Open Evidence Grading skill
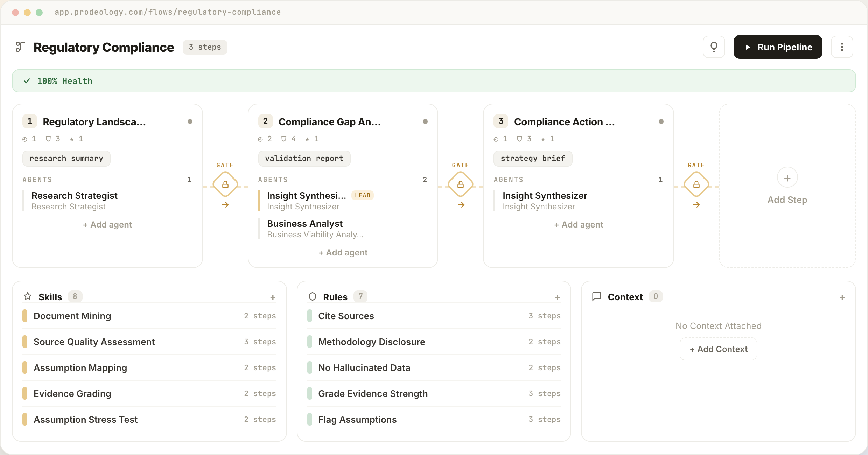The image size is (868, 455). click(149, 394)
